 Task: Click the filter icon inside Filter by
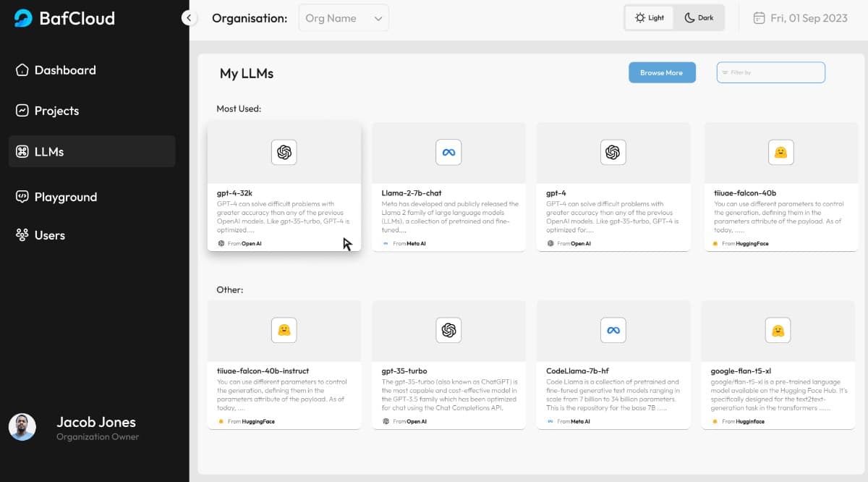[725, 72]
